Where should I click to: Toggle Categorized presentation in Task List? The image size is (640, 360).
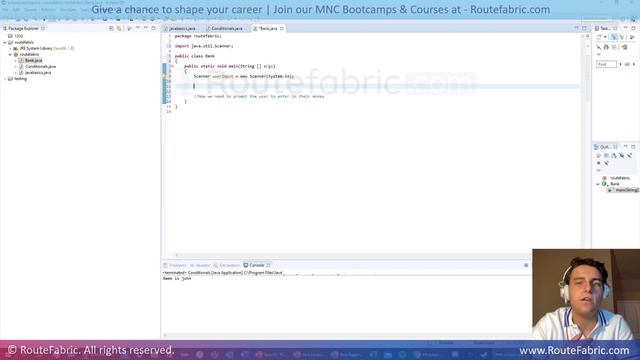tap(614, 37)
